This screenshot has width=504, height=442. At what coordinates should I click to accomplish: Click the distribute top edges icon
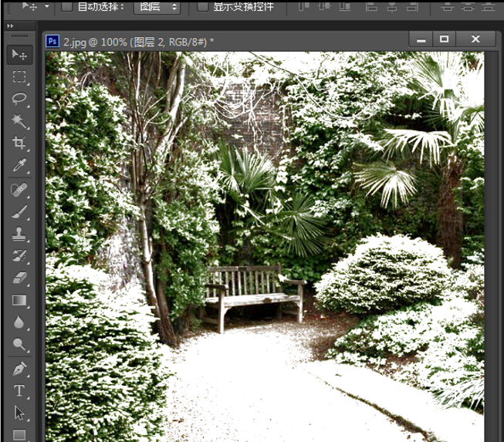[x=448, y=5]
